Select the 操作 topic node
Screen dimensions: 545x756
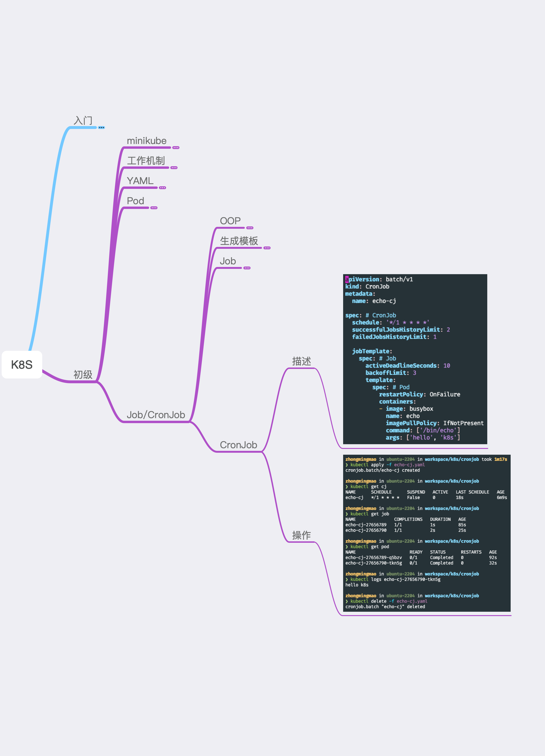pyautogui.click(x=301, y=535)
